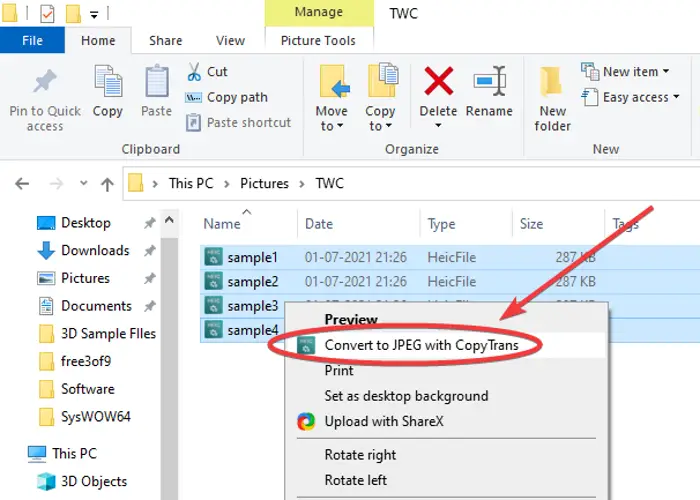Screen dimensions: 700x500
Task: Click the Home ribbon tab
Action: tap(98, 41)
